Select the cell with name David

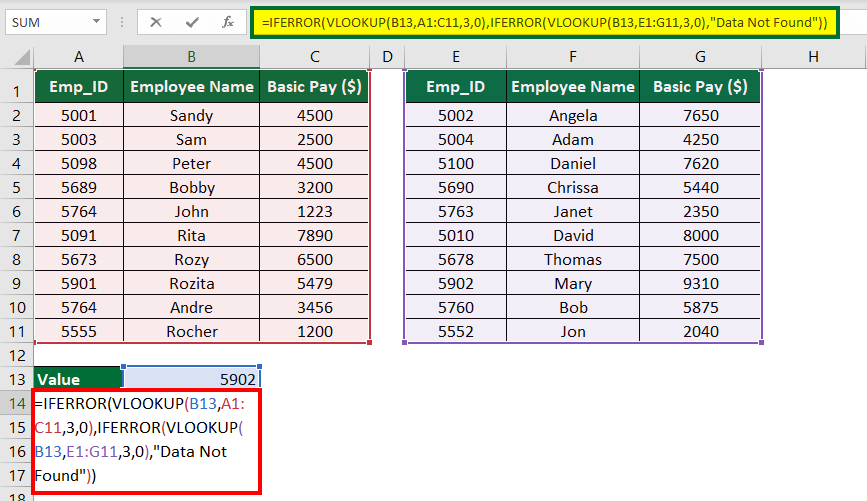573,236
